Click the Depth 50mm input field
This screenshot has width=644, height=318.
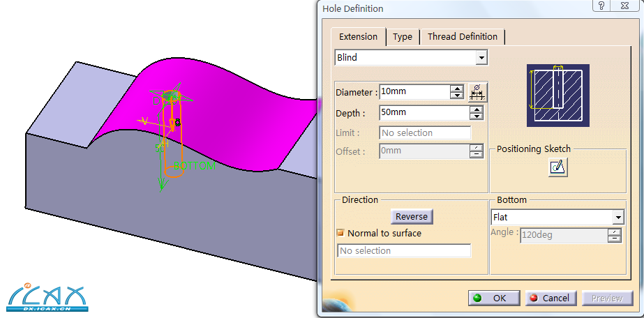coord(423,113)
